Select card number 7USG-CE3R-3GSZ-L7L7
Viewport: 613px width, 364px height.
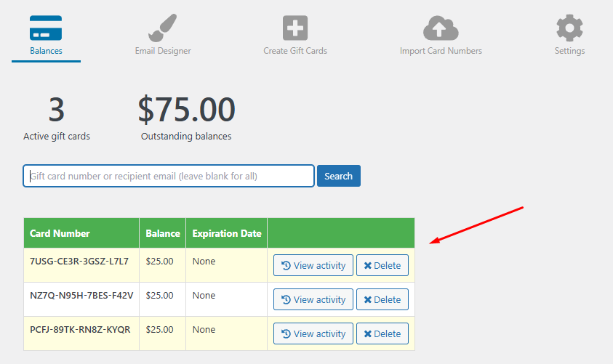(79, 262)
